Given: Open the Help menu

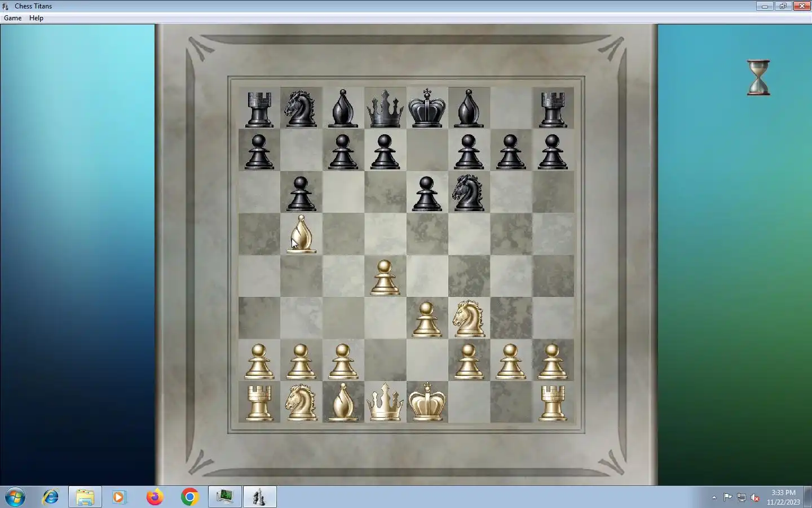Looking at the screenshot, I should 36,18.
